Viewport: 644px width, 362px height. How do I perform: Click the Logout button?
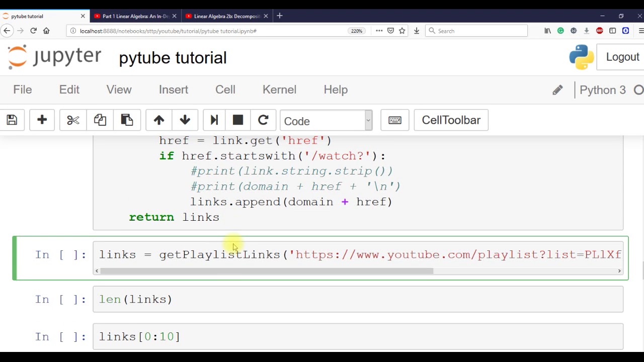622,57
